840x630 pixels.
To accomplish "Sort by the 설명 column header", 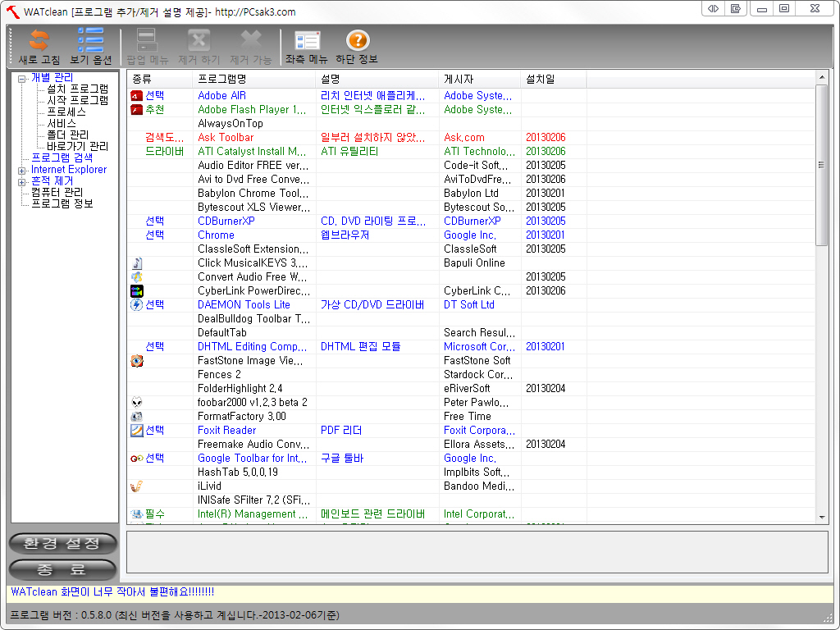I will point(377,80).
